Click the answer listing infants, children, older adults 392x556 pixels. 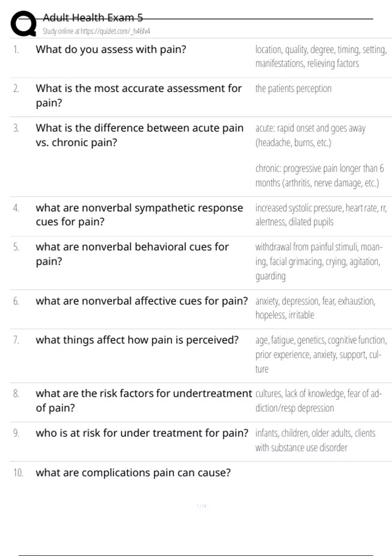coord(315,440)
